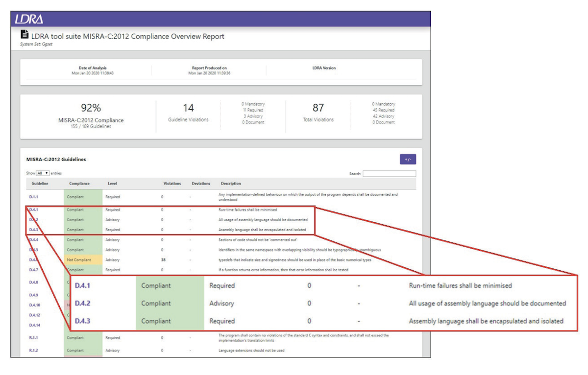
Task: Select the D.4.7 guideline link
Action: (34, 270)
